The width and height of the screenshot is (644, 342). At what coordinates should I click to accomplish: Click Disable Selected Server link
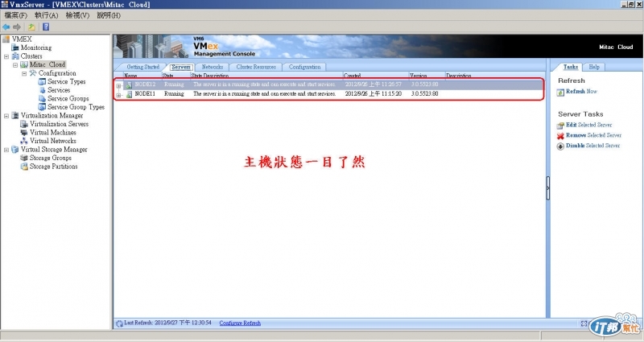click(x=592, y=146)
